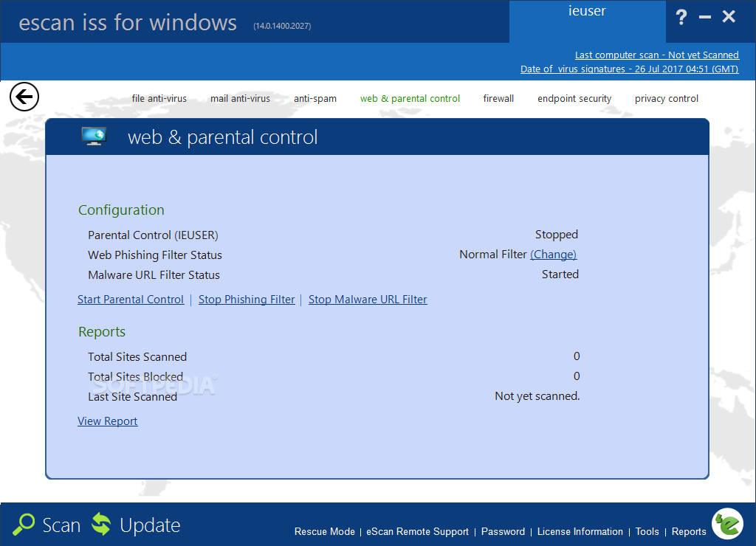Open eScan Remote Support
The height and width of the screenshot is (546, 756).
point(418,531)
